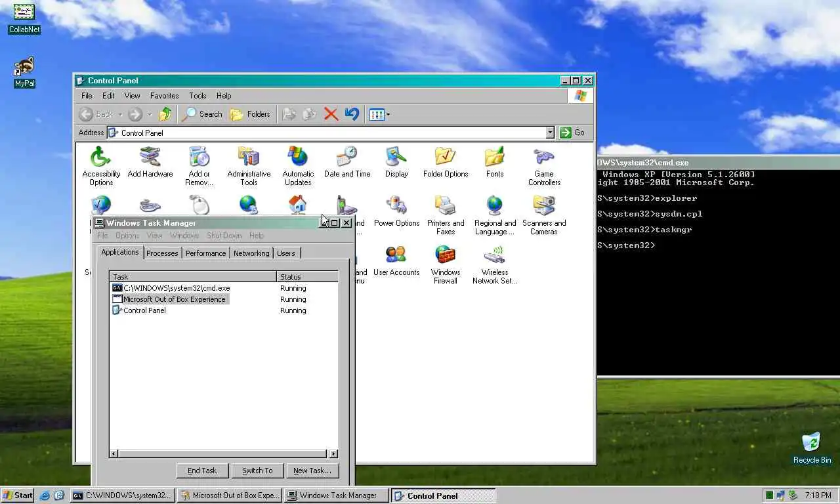Open the Add Hardware applet
The height and width of the screenshot is (504, 840).
click(x=150, y=162)
